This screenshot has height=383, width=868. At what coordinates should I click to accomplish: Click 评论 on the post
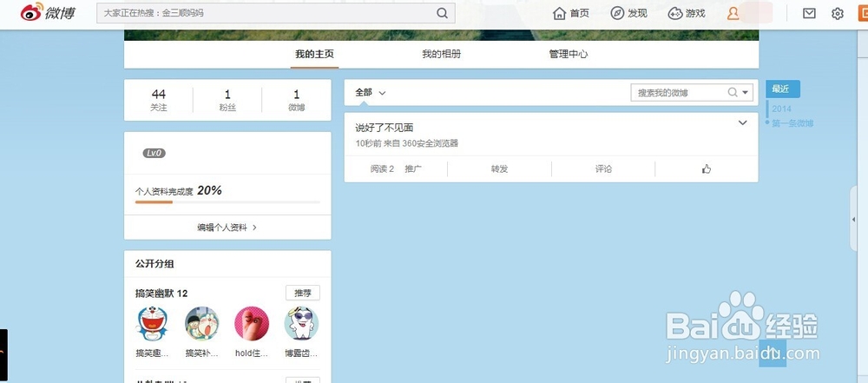click(603, 169)
